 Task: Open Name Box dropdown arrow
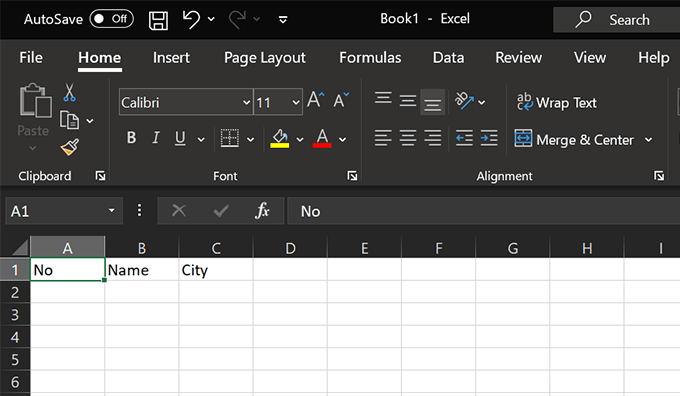(111, 211)
